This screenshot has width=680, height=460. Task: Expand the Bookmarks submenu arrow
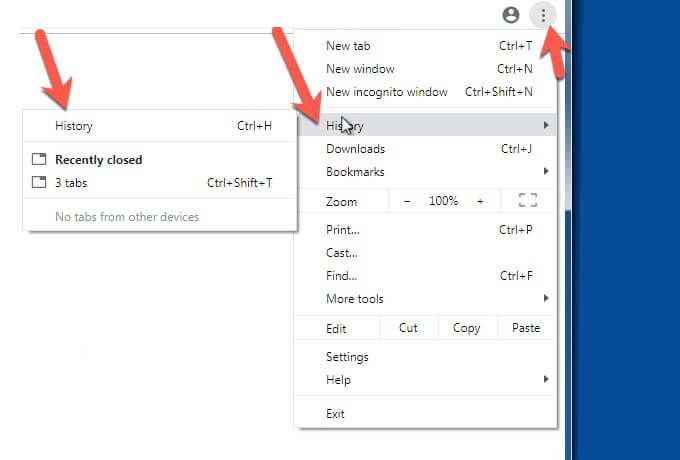click(x=546, y=171)
